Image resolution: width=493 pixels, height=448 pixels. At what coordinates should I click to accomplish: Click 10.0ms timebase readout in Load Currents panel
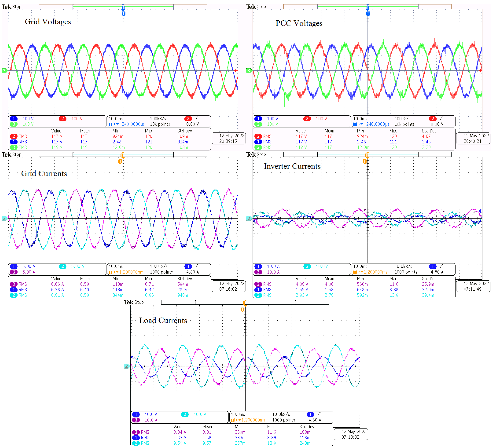[x=238, y=414]
